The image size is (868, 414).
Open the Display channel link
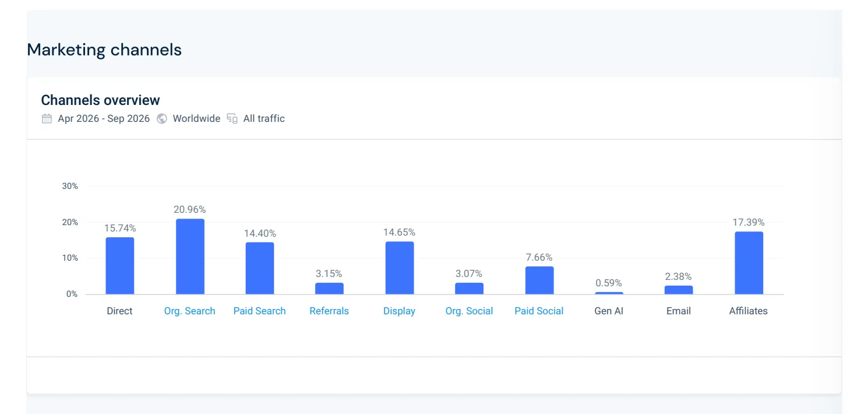click(x=400, y=311)
